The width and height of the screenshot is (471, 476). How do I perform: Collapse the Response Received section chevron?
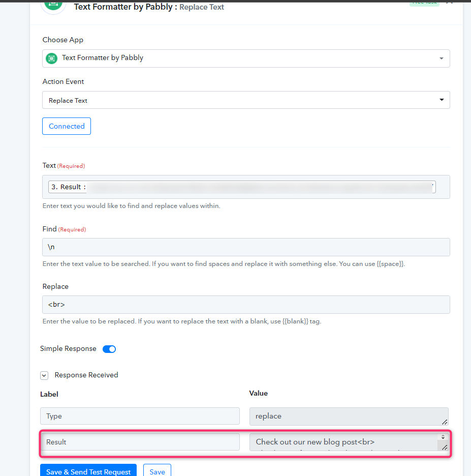click(44, 375)
